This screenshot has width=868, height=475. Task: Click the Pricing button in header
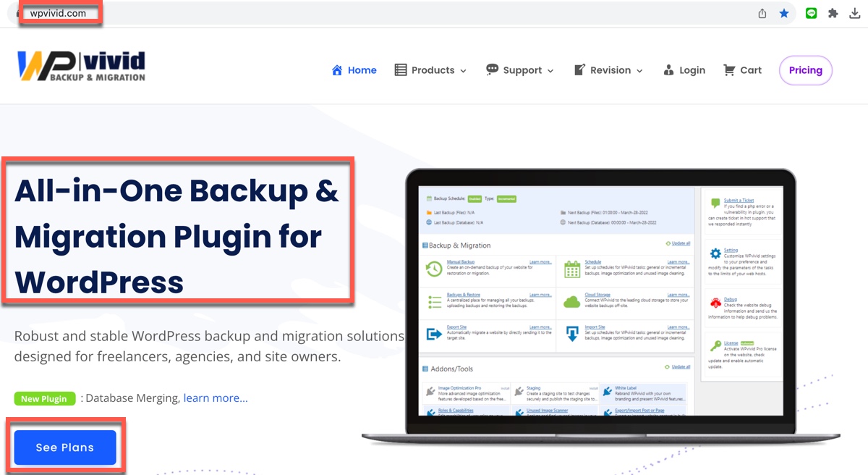pos(806,70)
